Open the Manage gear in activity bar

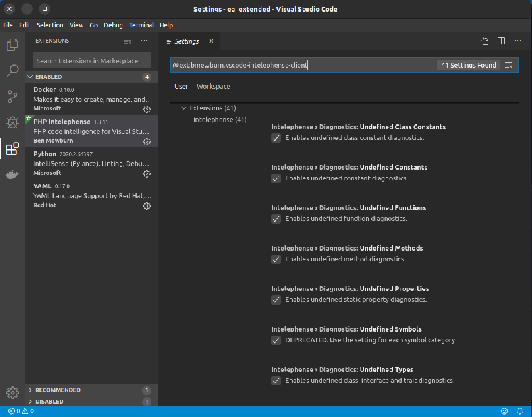pos(12,392)
